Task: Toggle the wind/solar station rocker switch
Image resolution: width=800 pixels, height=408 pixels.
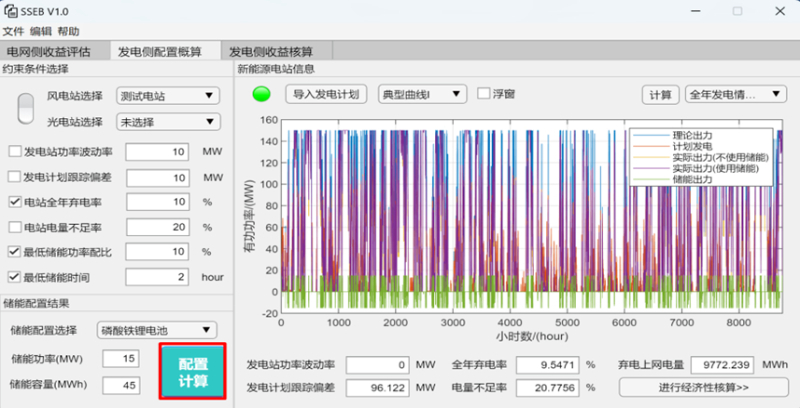Action: [26, 109]
